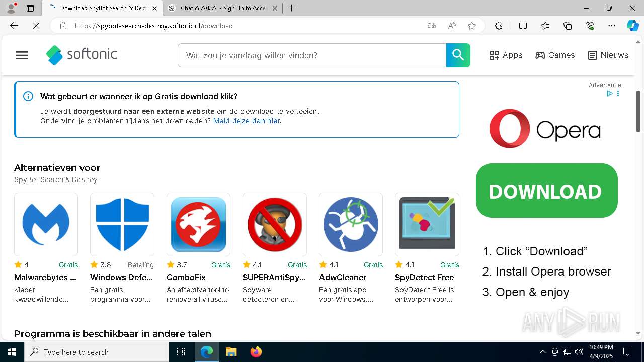Click the AdwCleaner title link
644x362 pixels.
343,277
